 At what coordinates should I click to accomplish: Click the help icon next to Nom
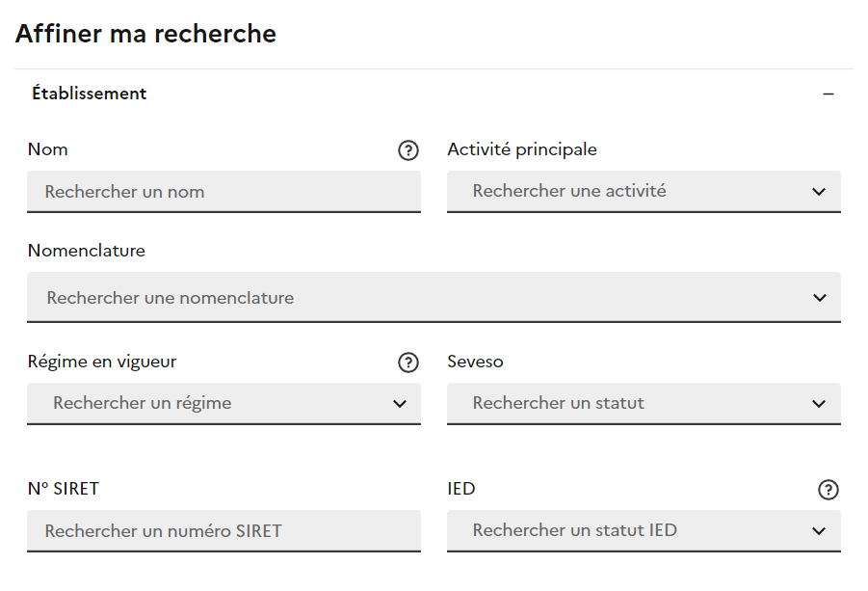point(408,150)
